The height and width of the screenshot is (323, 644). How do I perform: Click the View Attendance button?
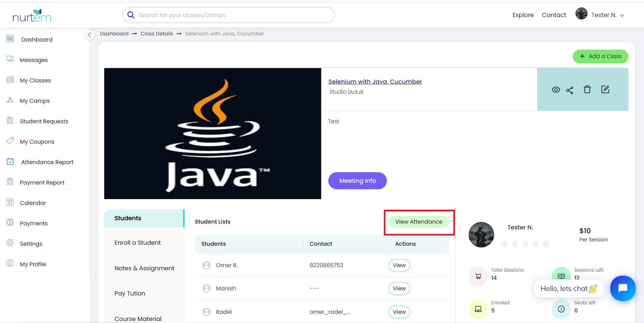click(x=419, y=222)
